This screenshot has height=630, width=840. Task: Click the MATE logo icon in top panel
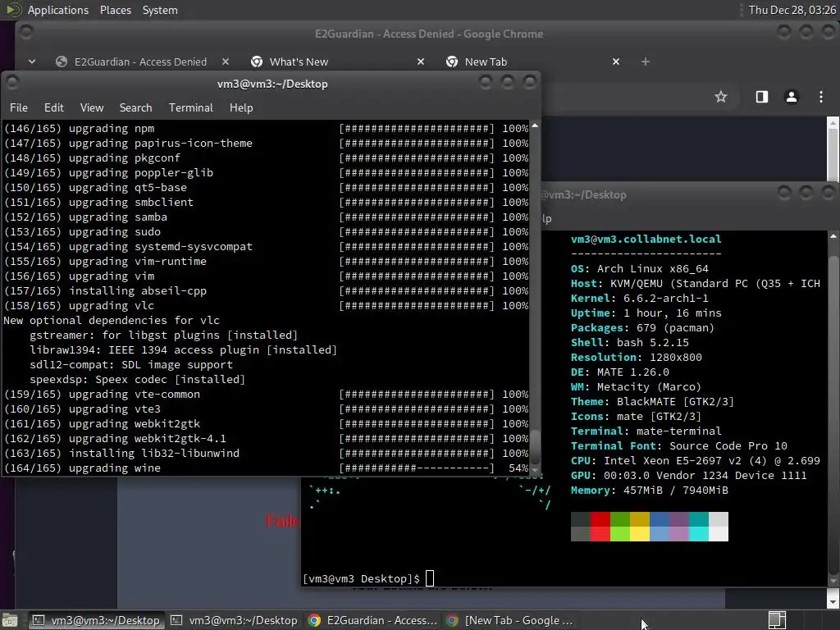[13, 10]
